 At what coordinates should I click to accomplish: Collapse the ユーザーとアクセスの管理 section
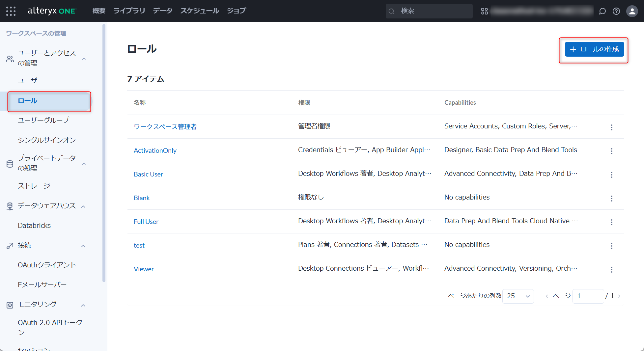(84, 59)
